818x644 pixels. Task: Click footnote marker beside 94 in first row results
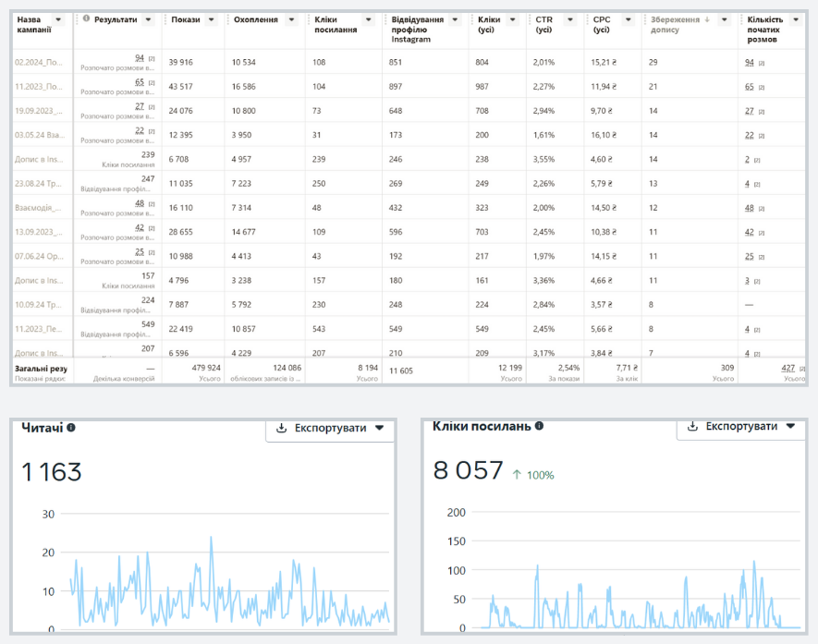tap(151, 59)
